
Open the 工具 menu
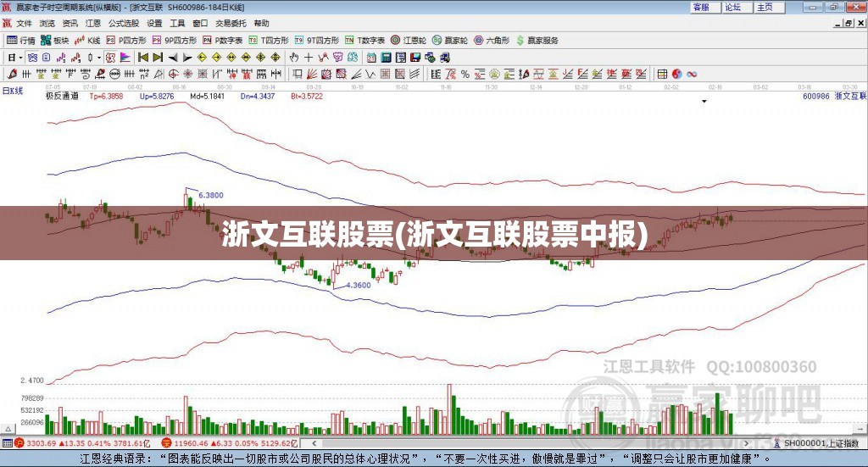point(177,23)
